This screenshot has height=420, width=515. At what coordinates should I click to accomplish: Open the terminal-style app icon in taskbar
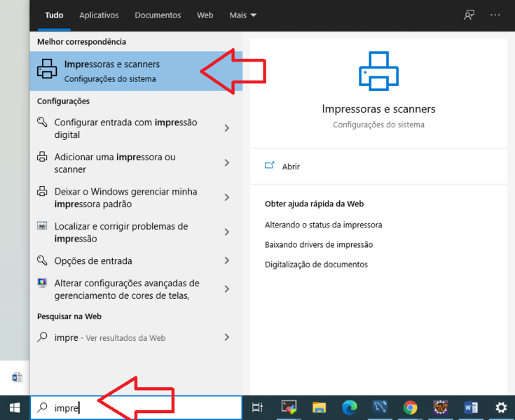point(289,407)
